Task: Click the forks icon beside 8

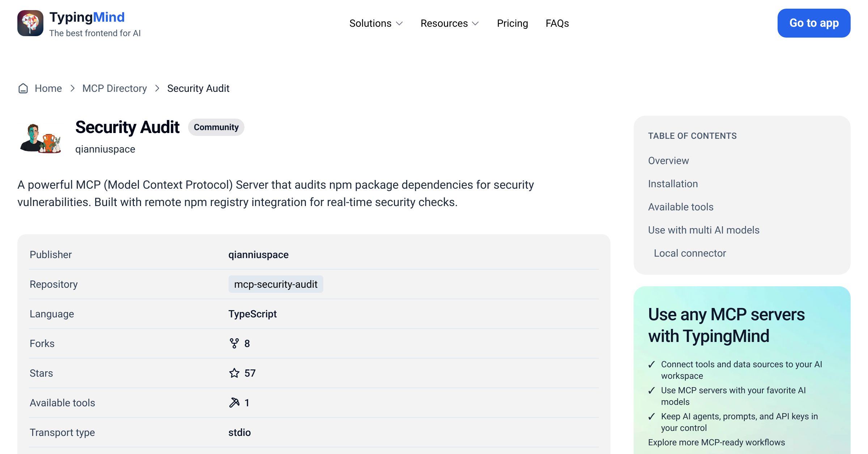Action: coord(234,343)
